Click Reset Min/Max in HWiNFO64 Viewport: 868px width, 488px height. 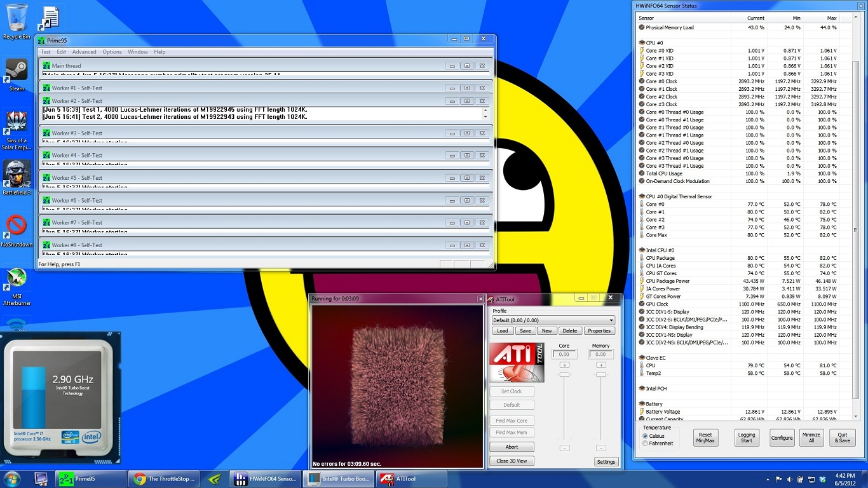pos(705,438)
